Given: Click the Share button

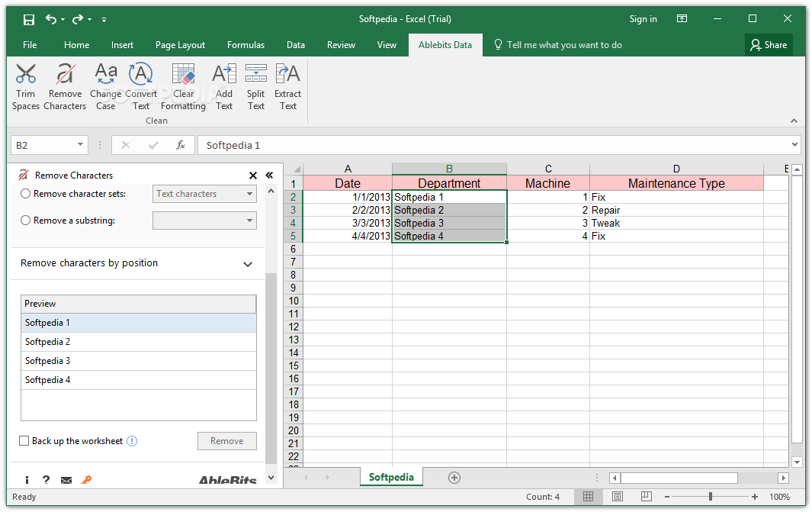Looking at the screenshot, I should point(769,45).
